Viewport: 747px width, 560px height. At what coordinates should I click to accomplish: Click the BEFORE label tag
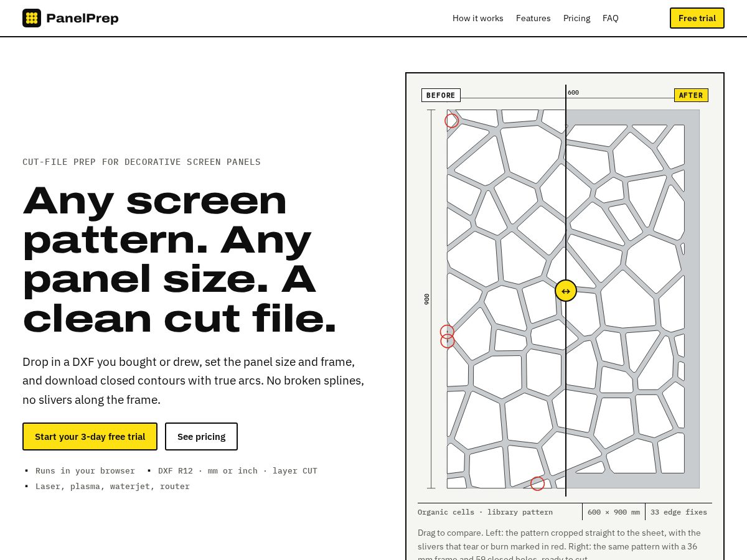click(441, 95)
